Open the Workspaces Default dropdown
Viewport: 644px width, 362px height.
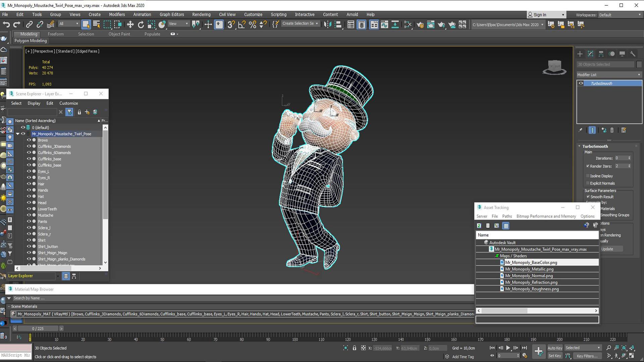[x=620, y=15]
